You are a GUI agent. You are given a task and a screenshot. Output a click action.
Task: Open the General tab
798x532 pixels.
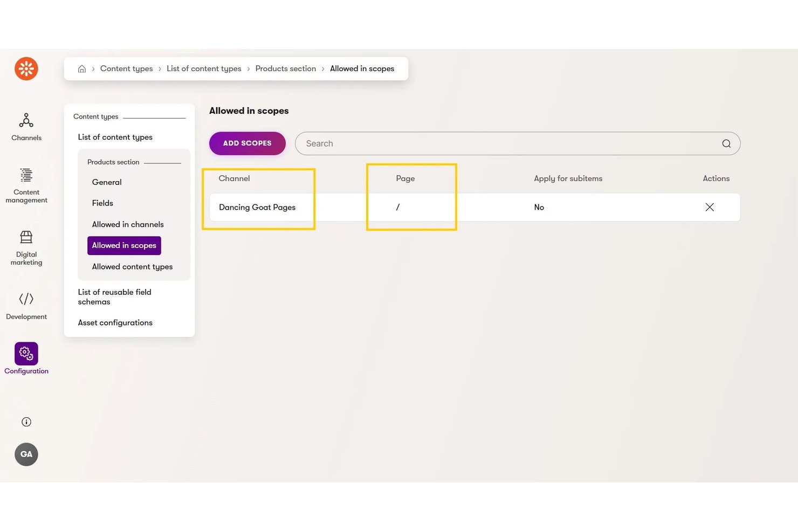(x=107, y=182)
